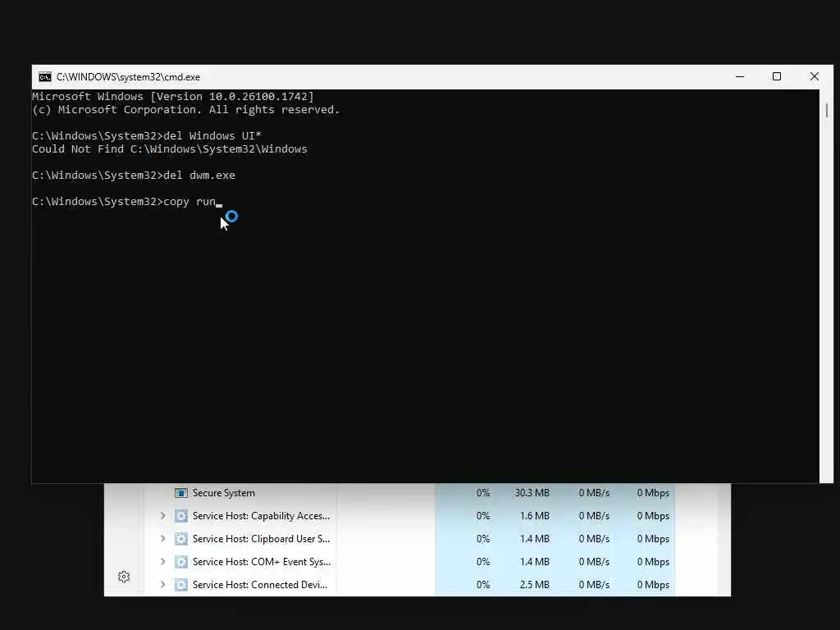The width and height of the screenshot is (840, 630).
Task: Click the Clipboard User Service host icon
Action: [181, 539]
